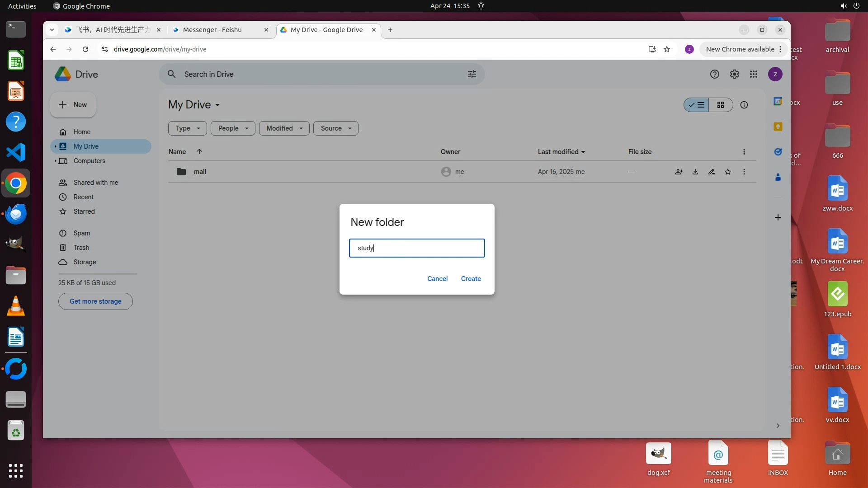Open the Modified filter dropdown

click(284, 128)
